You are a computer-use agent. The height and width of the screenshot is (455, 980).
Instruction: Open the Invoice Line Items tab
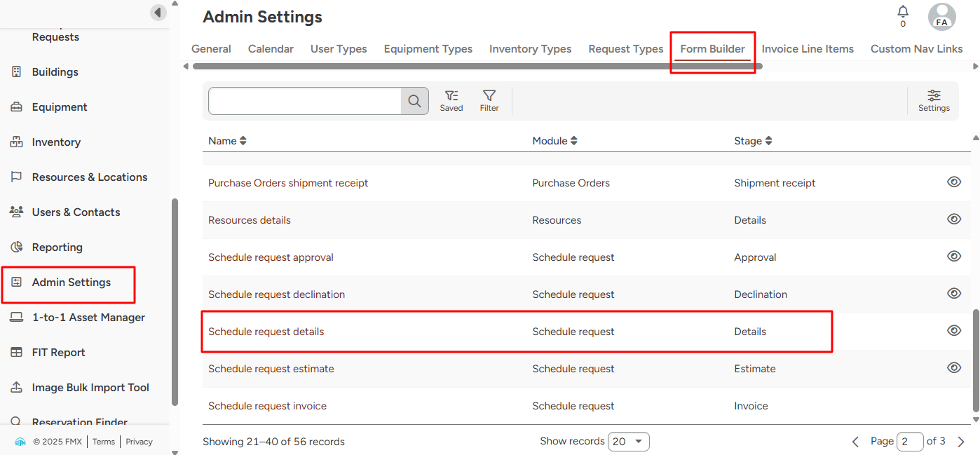pyautogui.click(x=808, y=49)
